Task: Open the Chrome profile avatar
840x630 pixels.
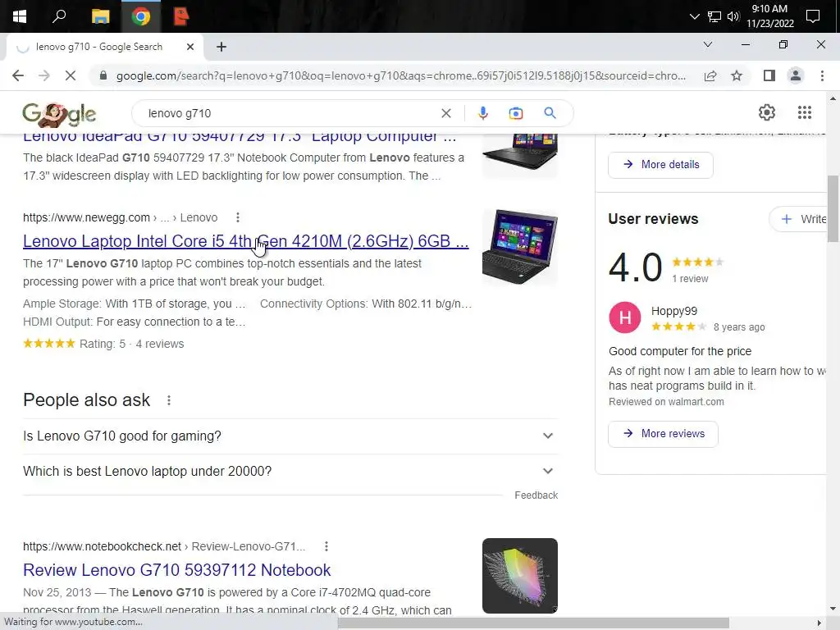Action: click(796, 75)
